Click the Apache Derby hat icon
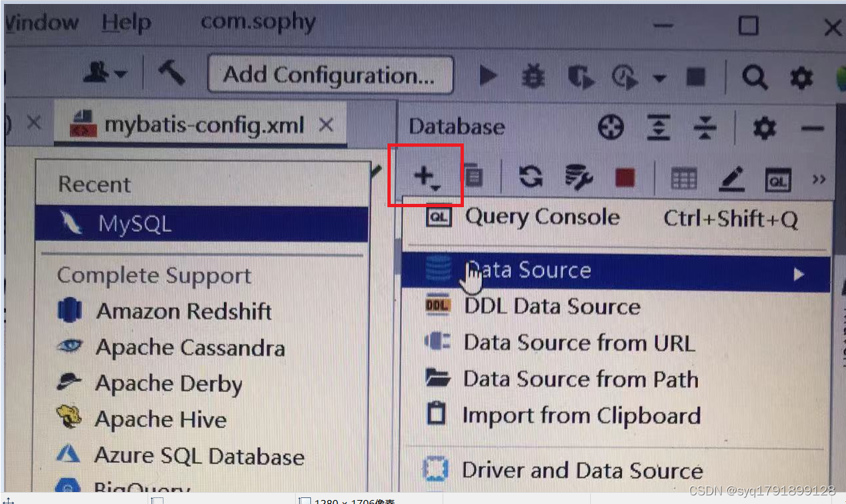The width and height of the screenshot is (846, 504). coord(68,381)
